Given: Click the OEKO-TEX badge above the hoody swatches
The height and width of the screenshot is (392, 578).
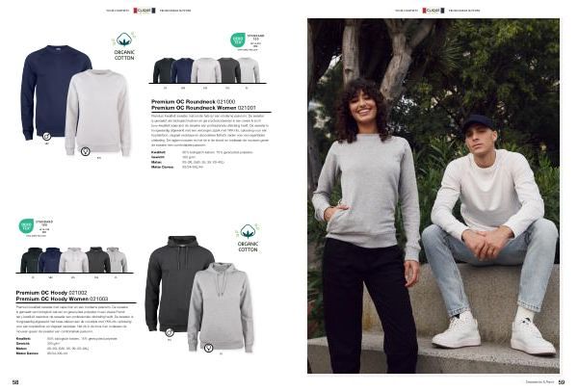Looking at the screenshot, I should (36, 227).
